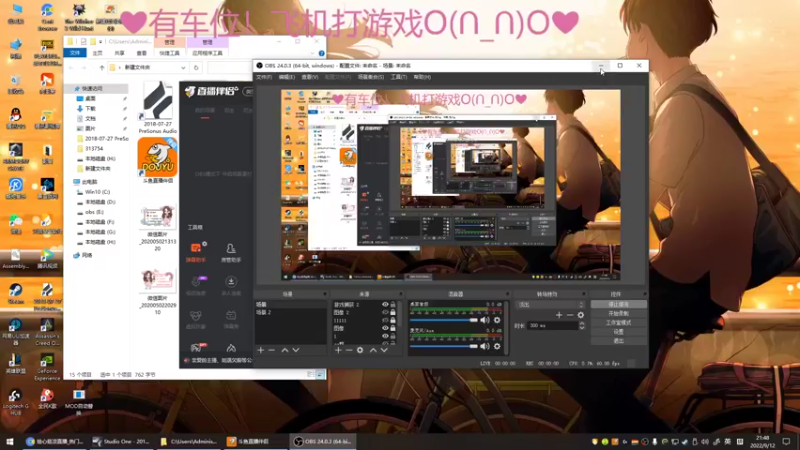Add a new scene with plus icon
The image size is (800, 450).
pos(261,350)
